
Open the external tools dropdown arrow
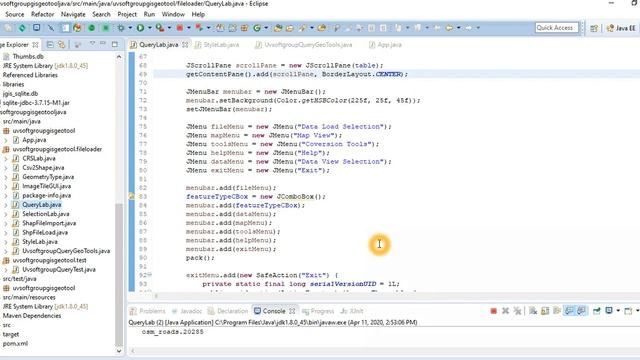(169, 28)
